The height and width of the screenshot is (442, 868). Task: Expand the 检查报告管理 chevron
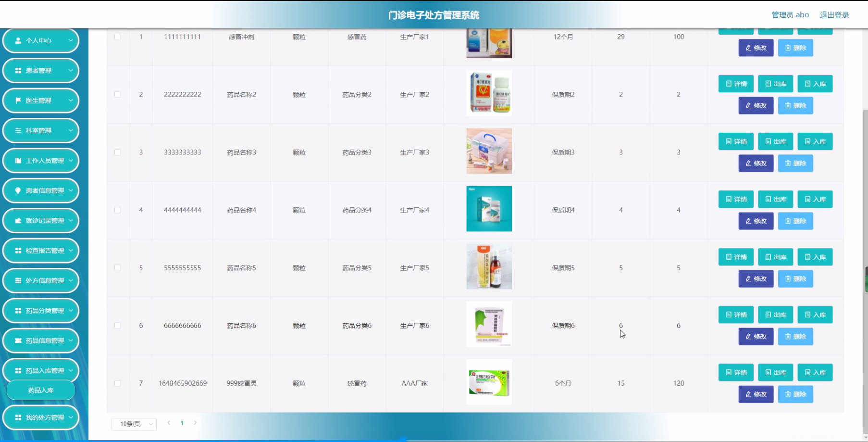tap(71, 251)
